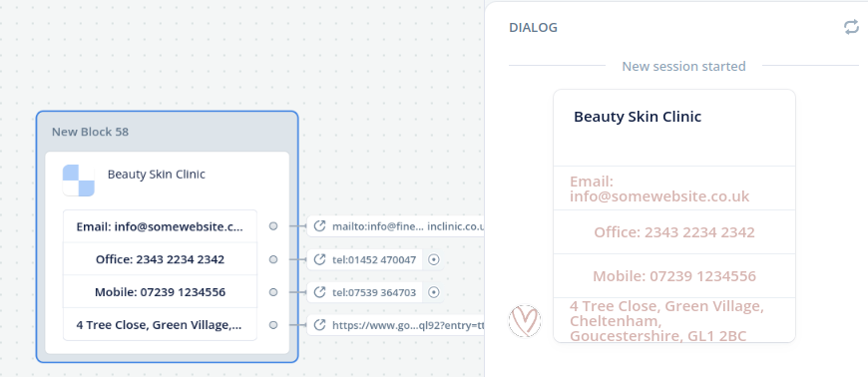Click the target circle icon after tel:07539 364703
This screenshot has height=377, width=868.
pyautogui.click(x=434, y=292)
